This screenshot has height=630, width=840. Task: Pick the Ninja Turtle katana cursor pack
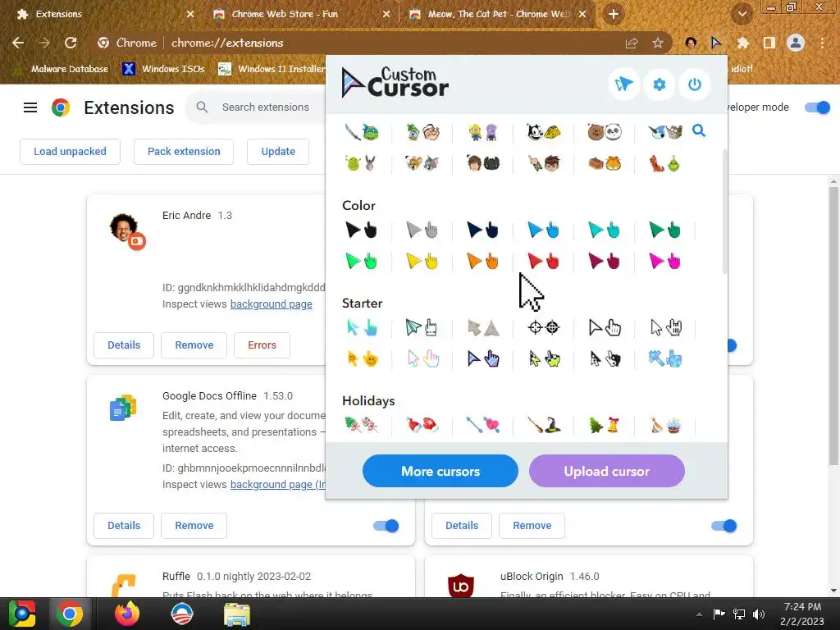point(362,132)
